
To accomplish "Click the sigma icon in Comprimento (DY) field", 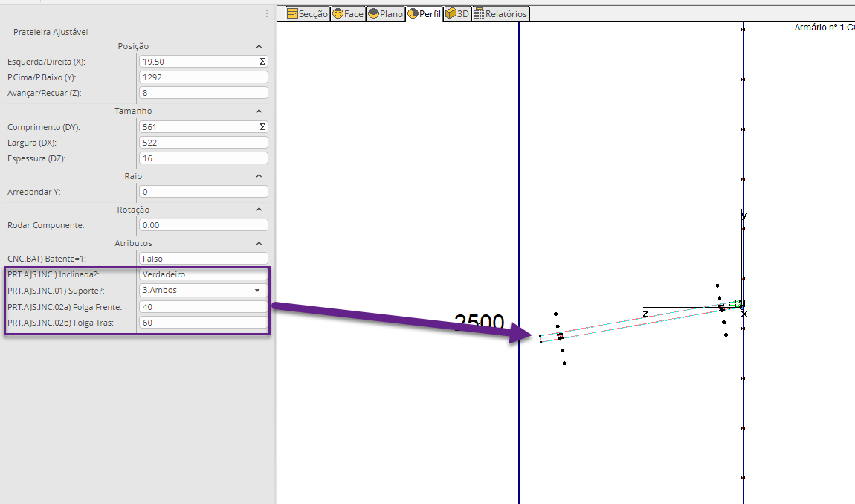I will pos(262,126).
